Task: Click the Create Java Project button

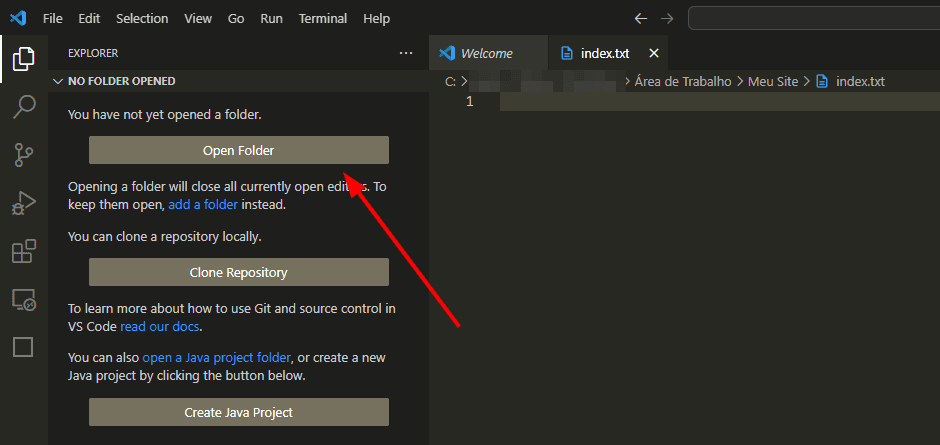Action: click(238, 412)
